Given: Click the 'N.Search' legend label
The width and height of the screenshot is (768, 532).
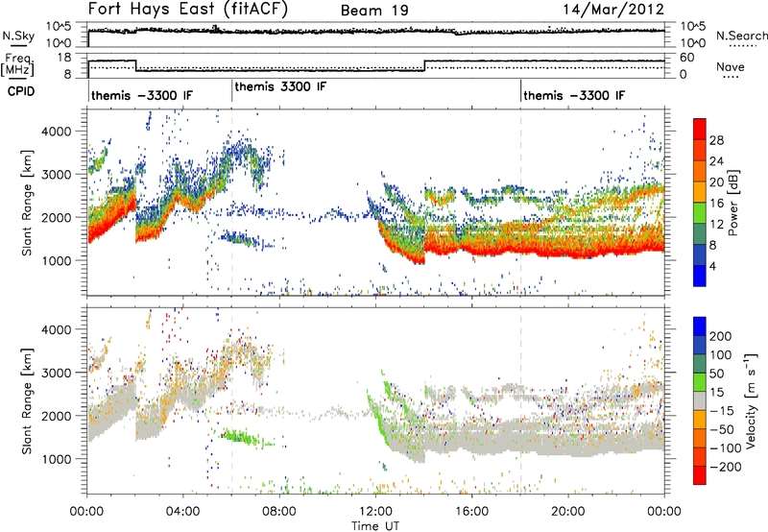Looking at the screenshot, I should tap(741, 36).
